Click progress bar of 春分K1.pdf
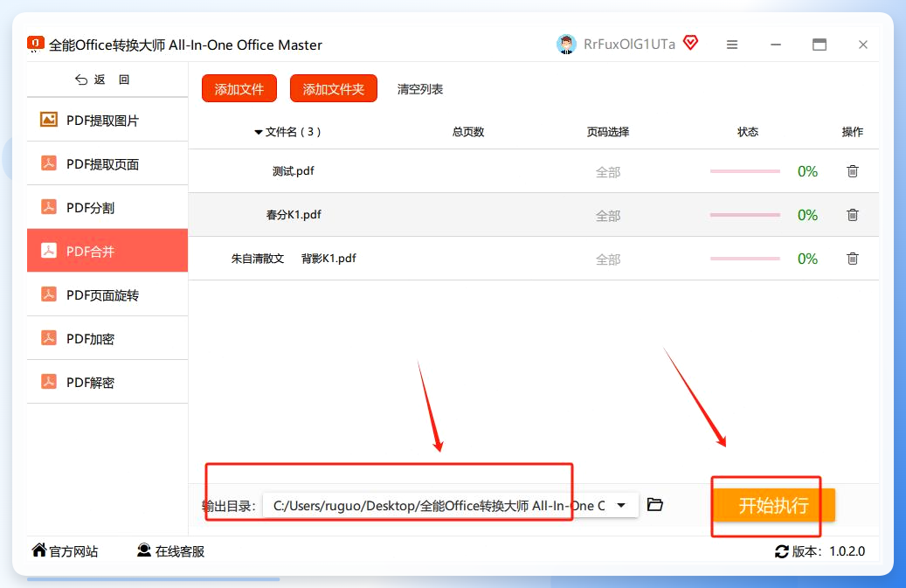 [744, 215]
